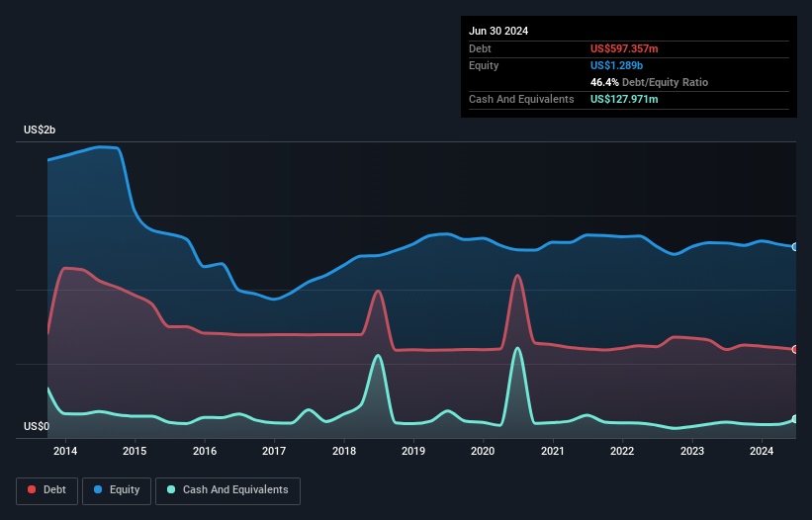This screenshot has height=520, width=812.
Task: Click the 2015 x-axis label
Action: click(x=135, y=451)
